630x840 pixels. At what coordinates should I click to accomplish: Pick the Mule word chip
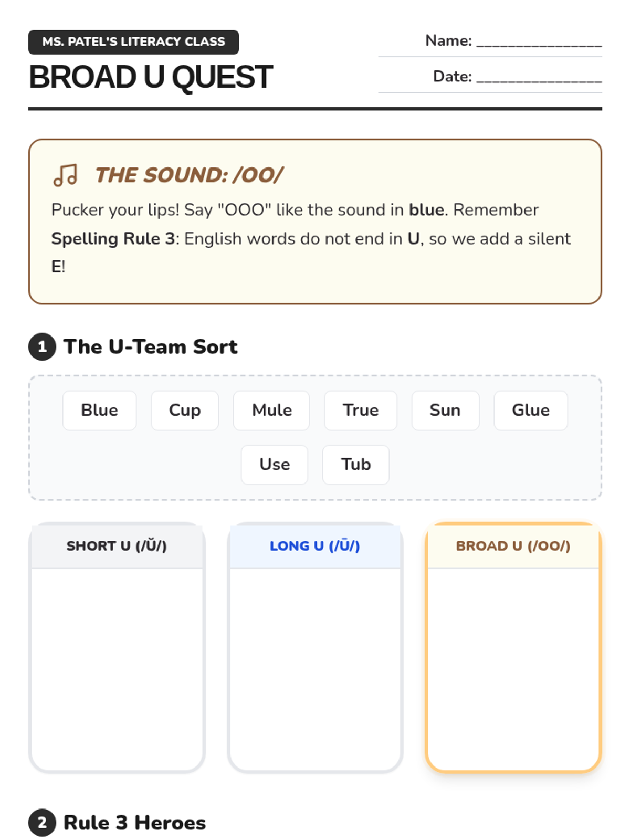(x=271, y=410)
